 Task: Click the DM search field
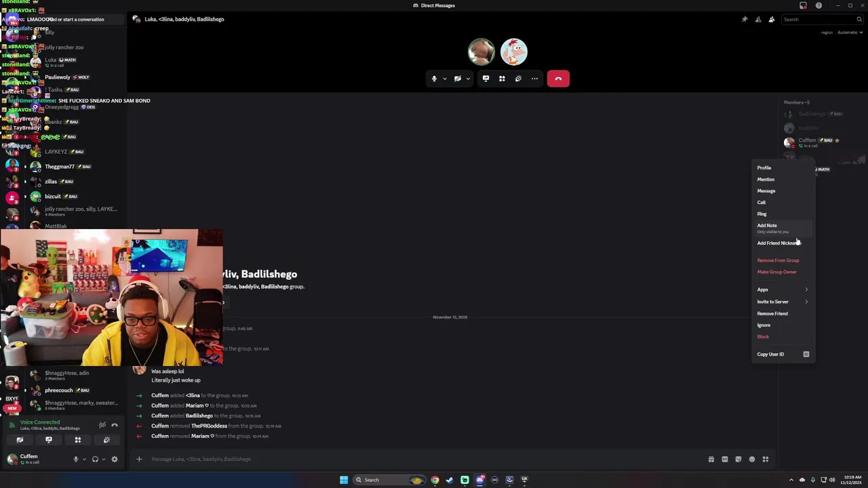click(x=822, y=19)
